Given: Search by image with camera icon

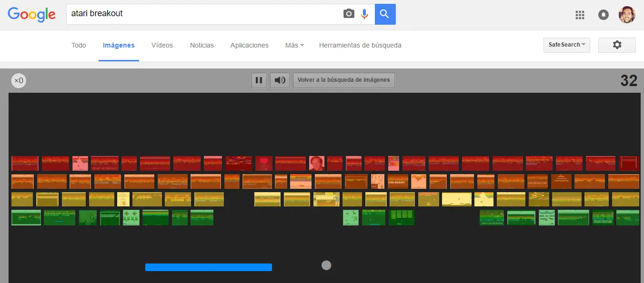Looking at the screenshot, I should pyautogui.click(x=349, y=14).
